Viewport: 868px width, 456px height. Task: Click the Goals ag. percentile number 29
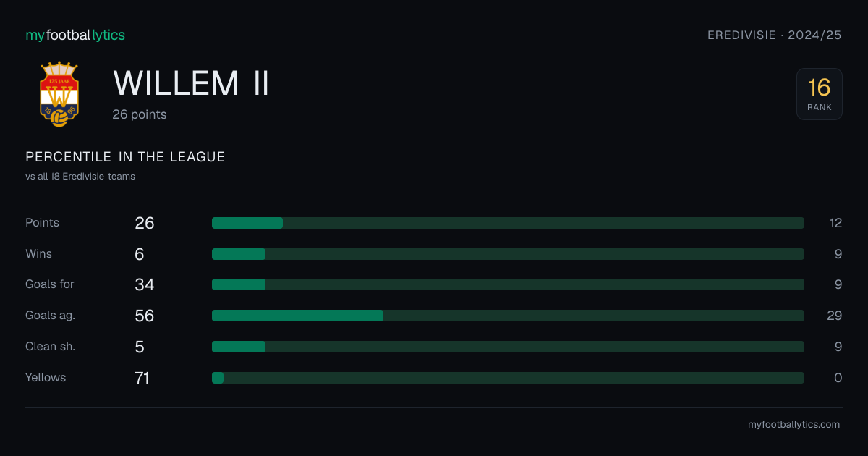coord(835,316)
